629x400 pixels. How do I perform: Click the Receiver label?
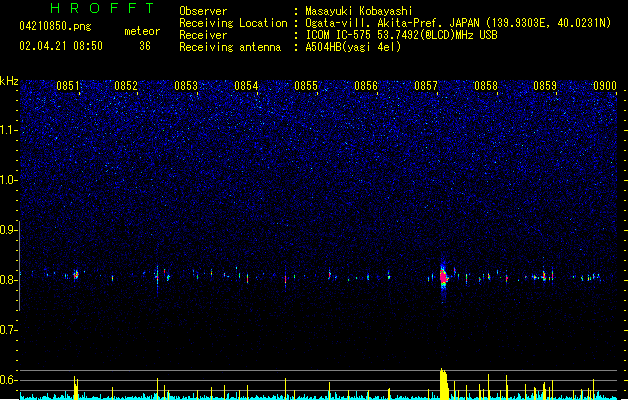click(203, 35)
